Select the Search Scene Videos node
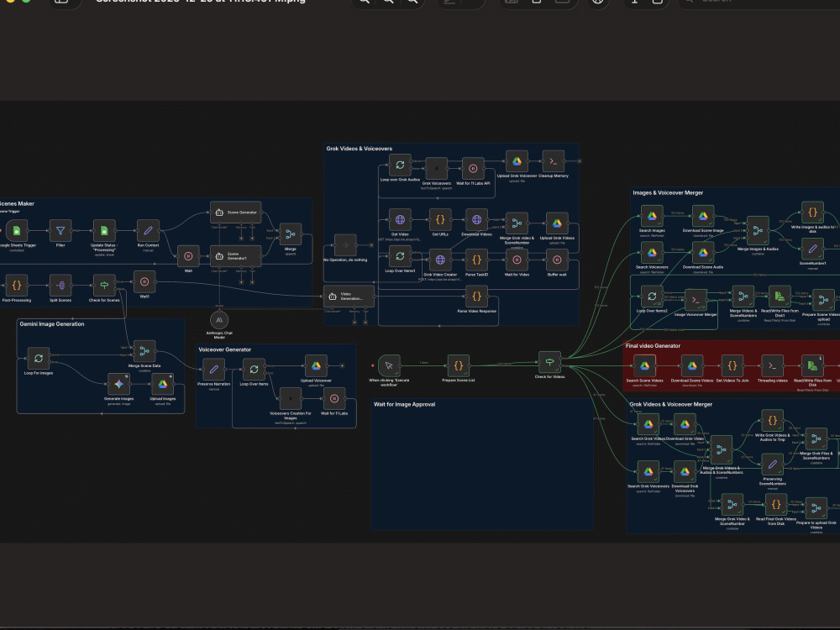This screenshot has width=840, height=630. [x=644, y=366]
